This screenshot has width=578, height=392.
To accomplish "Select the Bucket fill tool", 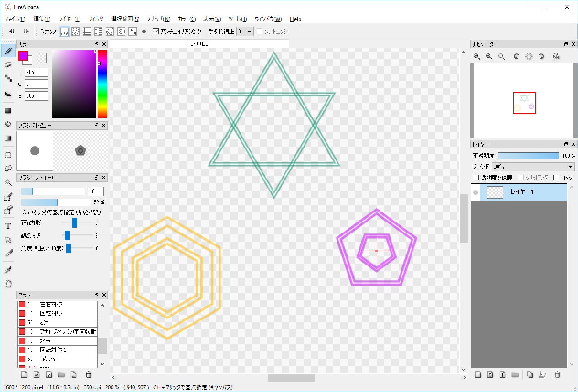I will tap(8, 124).
